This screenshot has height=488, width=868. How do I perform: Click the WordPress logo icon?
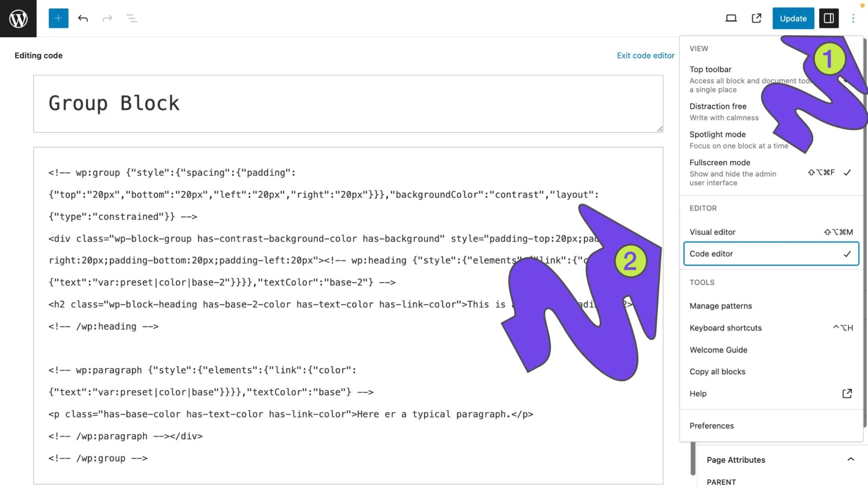coord(18,18)
